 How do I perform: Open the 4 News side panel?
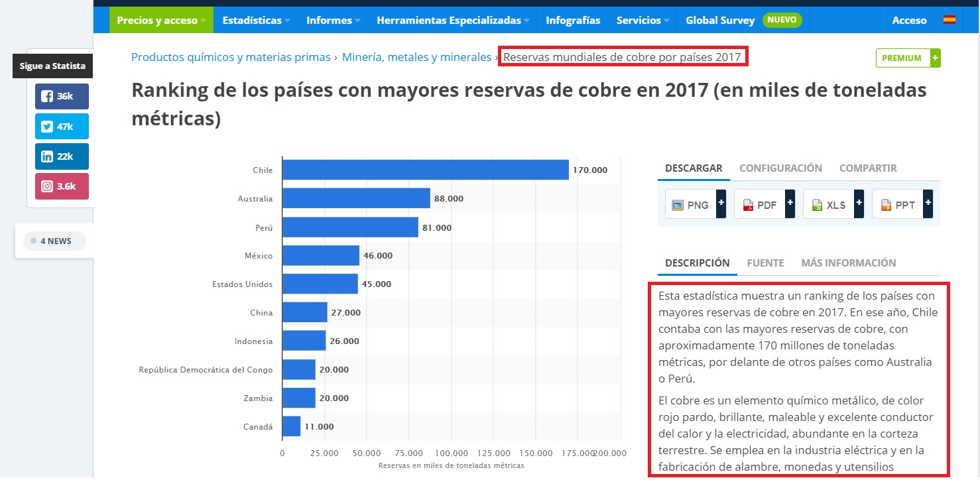(54, 241)
